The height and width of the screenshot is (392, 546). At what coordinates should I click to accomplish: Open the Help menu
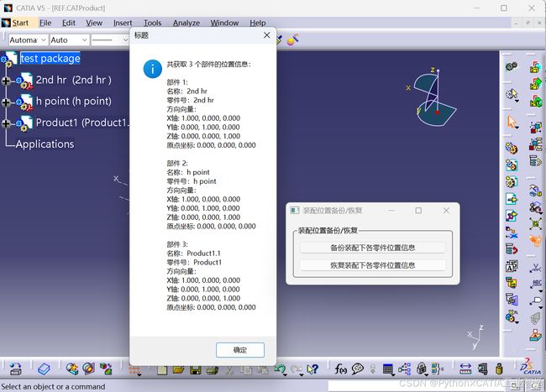257,23
